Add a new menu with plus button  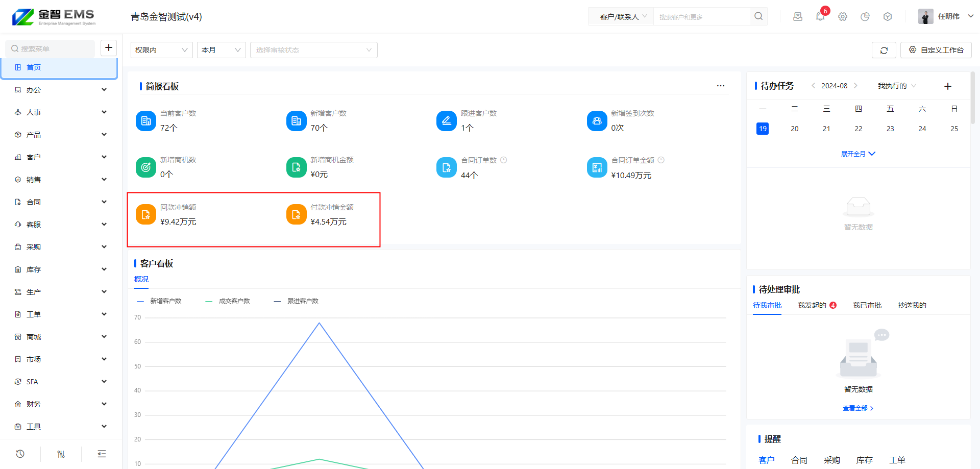tap(109, 48)
